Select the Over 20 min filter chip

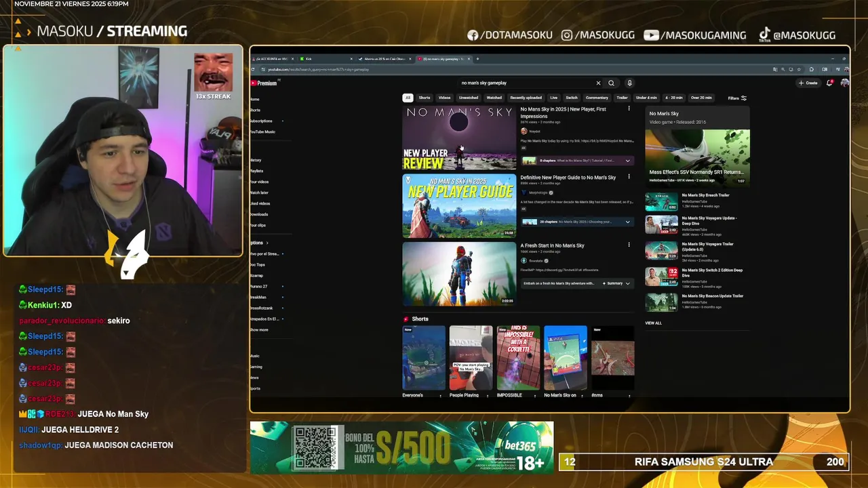coord(701,98)
